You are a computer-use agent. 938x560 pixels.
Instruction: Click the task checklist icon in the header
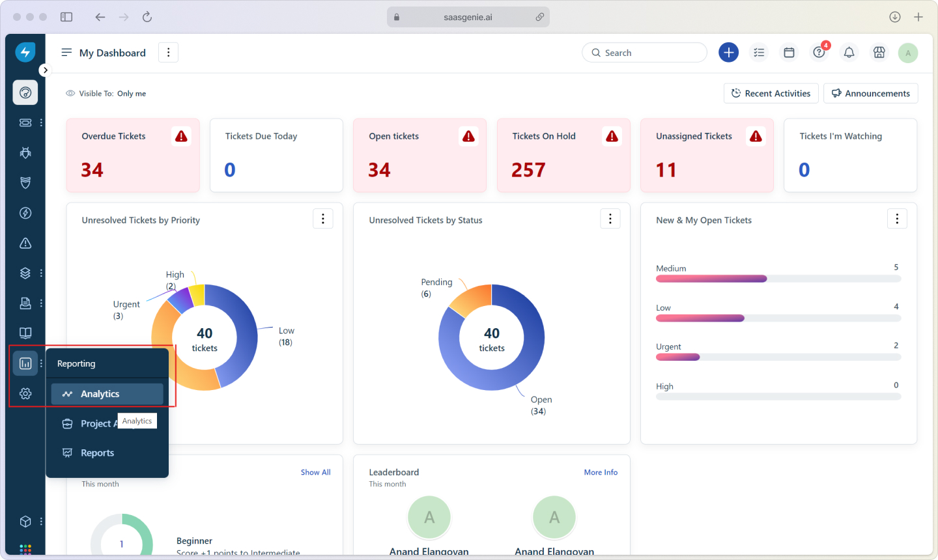point(759,52)
